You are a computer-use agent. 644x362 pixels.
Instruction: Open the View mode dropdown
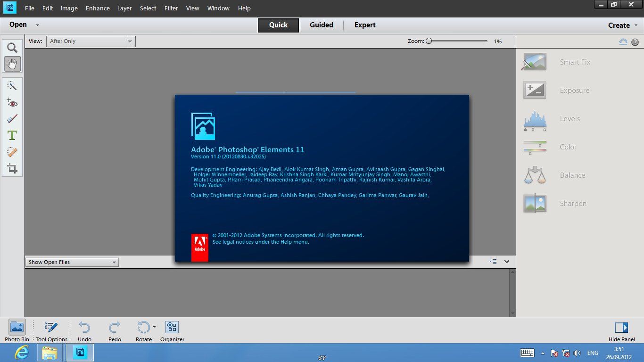click(91, 41)
